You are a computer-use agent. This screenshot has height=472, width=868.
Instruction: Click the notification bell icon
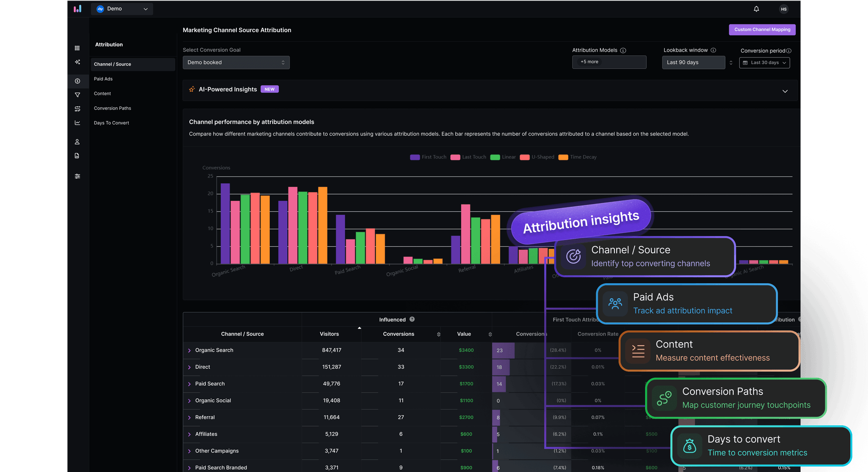(756, 9)
